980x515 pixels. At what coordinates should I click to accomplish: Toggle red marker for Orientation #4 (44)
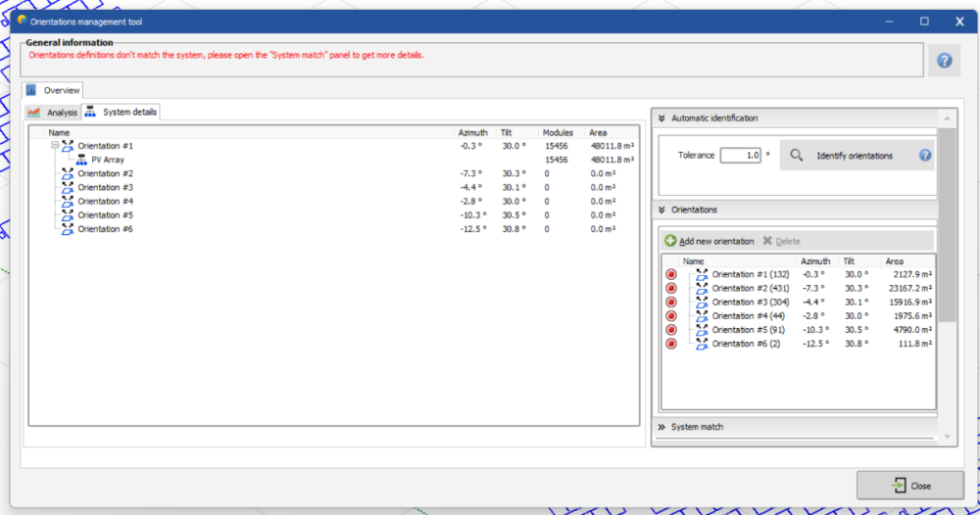click(x=671, y=316)
